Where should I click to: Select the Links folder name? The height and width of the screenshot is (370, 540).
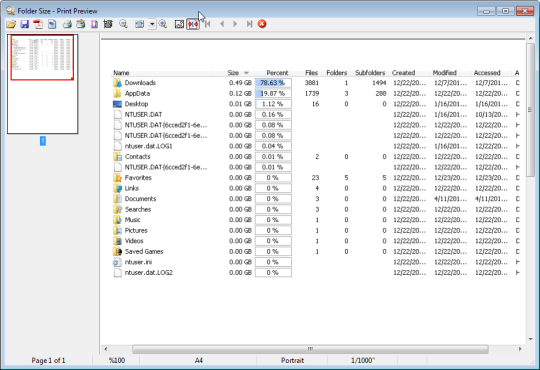pos(132,188)
